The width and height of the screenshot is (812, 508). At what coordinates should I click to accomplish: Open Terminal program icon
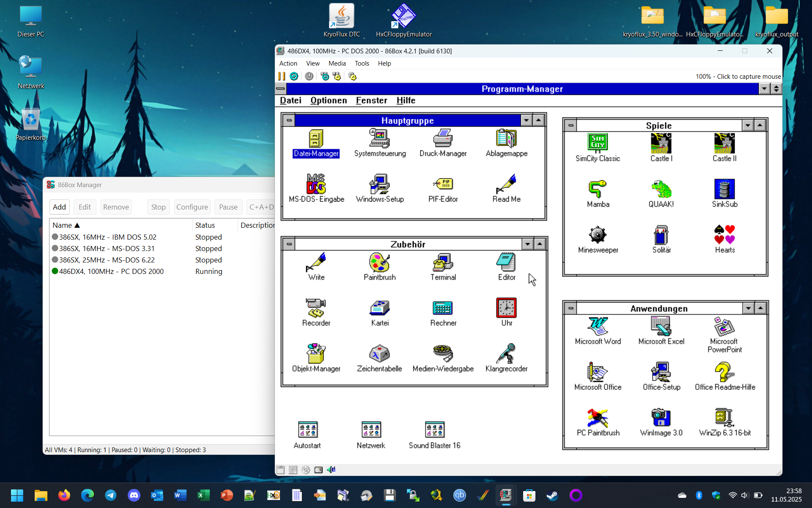[x=443, y=267]
